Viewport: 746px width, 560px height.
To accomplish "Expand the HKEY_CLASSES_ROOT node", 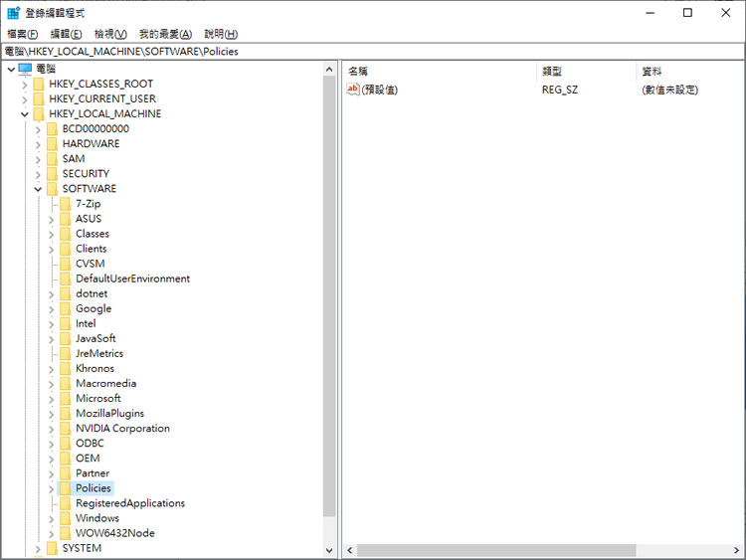I will click(x=25, y=85).
